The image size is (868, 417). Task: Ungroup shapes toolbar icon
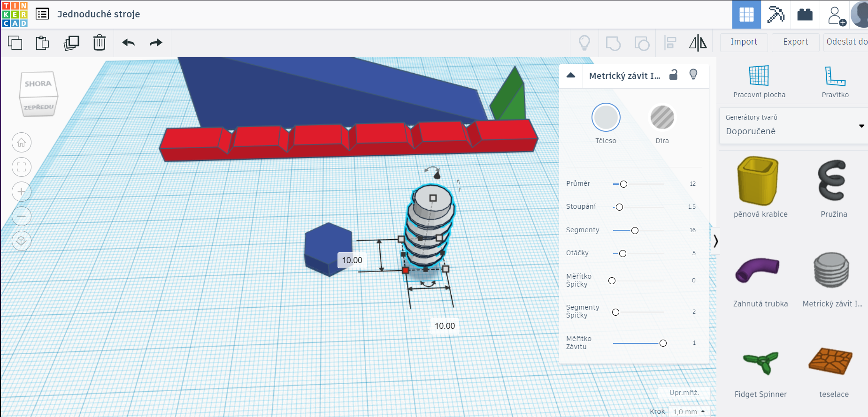642,43
